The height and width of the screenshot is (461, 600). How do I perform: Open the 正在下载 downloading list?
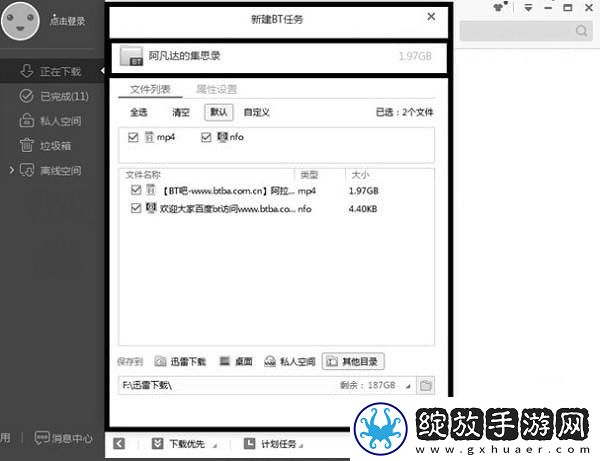[x=52, y=71]
